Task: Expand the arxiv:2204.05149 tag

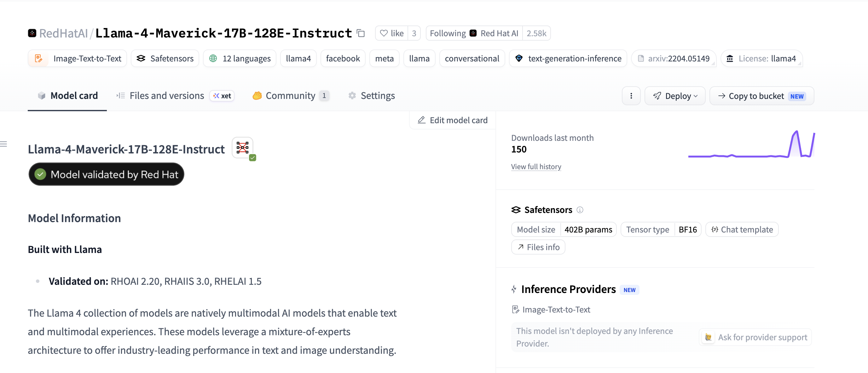Action: (674, 58)
